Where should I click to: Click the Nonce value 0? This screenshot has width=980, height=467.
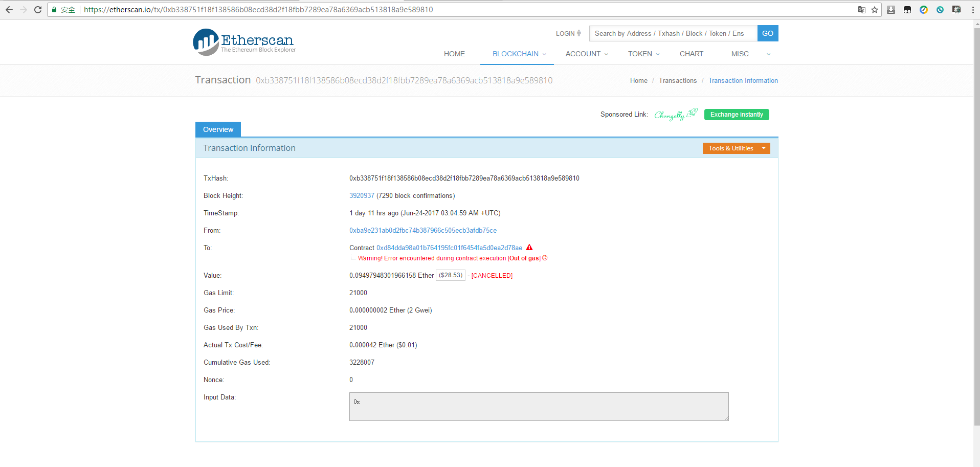point(351,380)
